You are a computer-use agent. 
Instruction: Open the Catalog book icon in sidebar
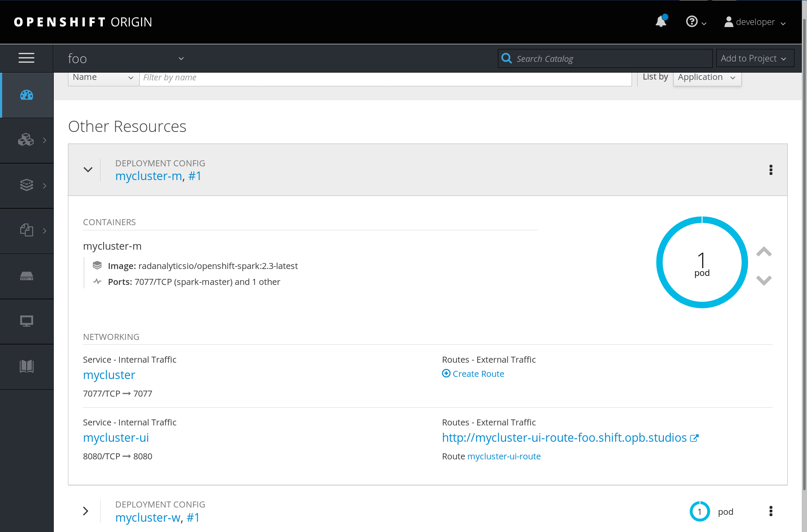(x=26, y=367)
